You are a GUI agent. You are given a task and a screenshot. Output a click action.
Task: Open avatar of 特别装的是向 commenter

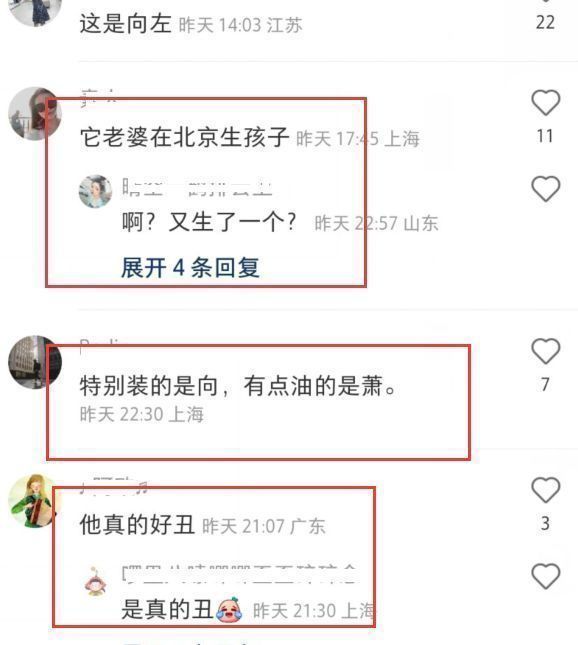[x=35, y=362]
